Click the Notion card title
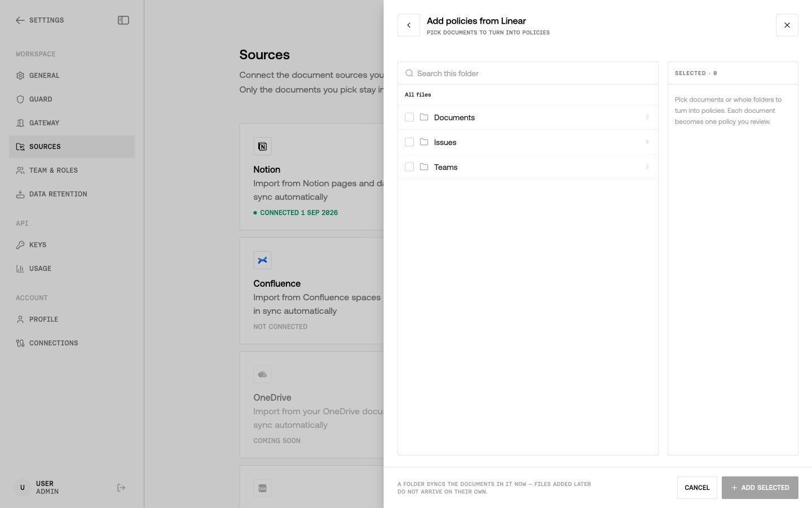 click(267, 169)
